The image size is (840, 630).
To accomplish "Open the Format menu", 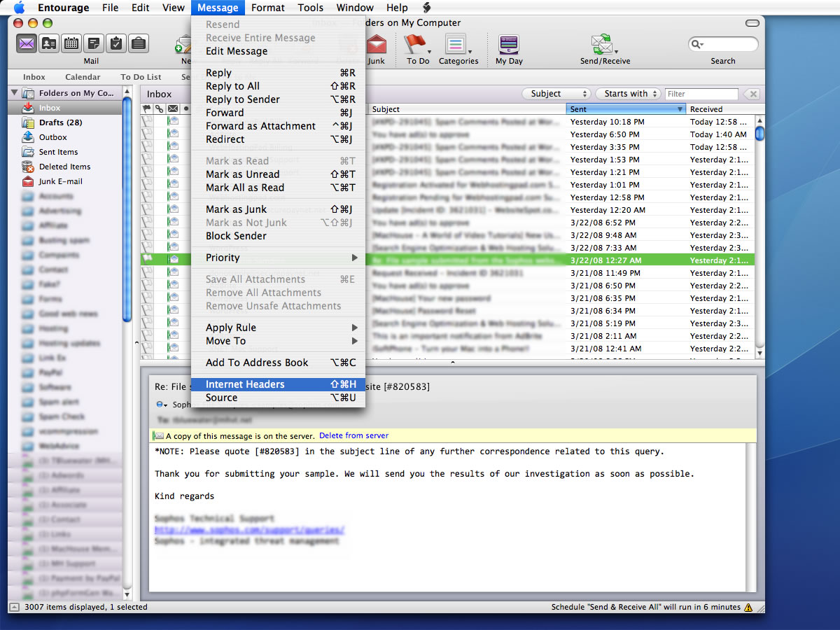I will 268,8.
